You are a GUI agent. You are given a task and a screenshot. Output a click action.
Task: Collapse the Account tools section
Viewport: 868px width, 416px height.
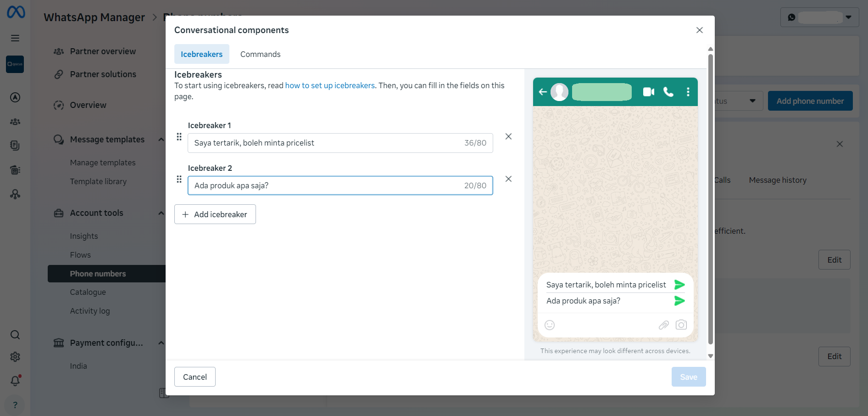pos(161,213)
